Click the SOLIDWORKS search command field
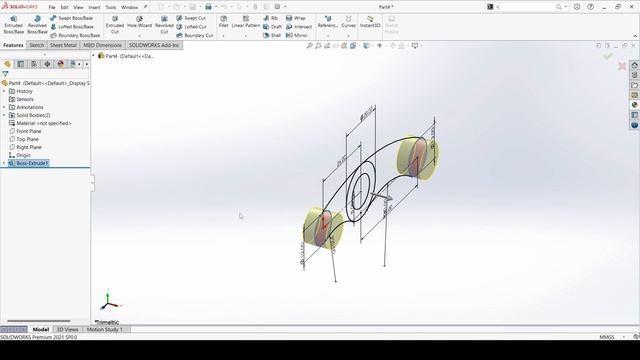640x360 pixels. (526, 7)
